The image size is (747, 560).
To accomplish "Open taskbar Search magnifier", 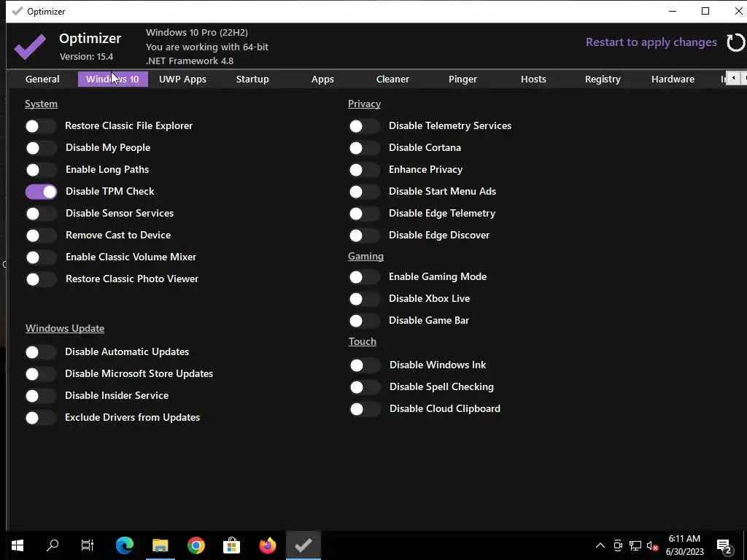I will click(x=53, y=545).
